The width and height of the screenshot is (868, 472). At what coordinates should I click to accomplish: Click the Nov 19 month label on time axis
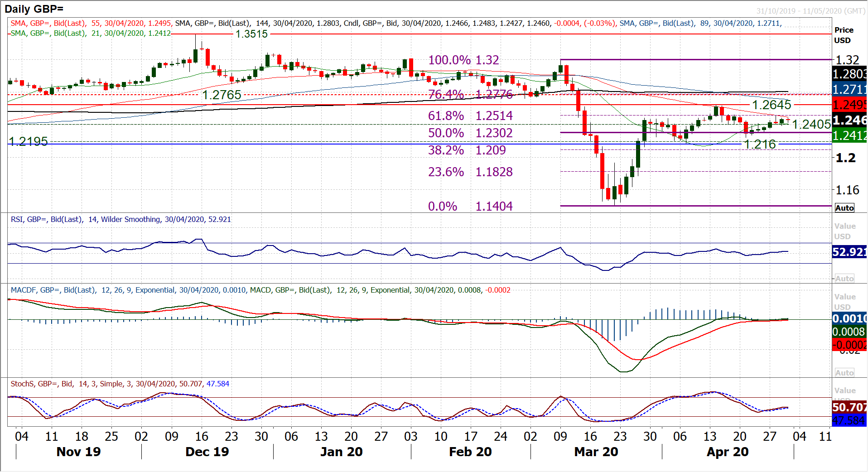(78, 452)
